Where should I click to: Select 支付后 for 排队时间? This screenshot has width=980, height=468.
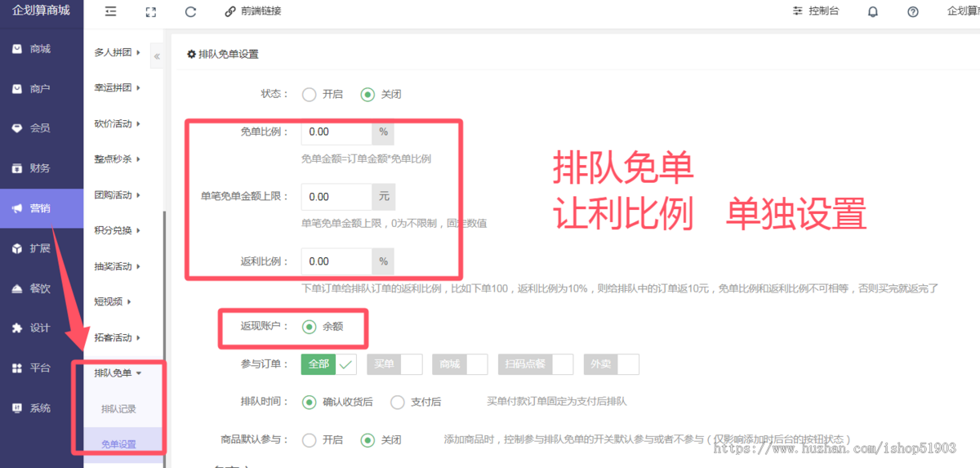tap(398, 402)
